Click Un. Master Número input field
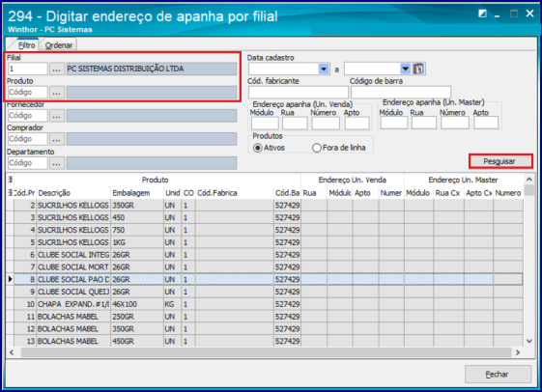This screenshot has width=542, height=392. pos(454,123)
